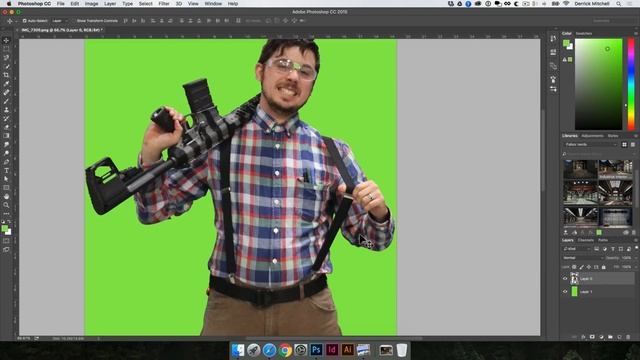Switch Libraries panel to grid view
This screenshot has width=640, height=360.
[x=624, y=144]
